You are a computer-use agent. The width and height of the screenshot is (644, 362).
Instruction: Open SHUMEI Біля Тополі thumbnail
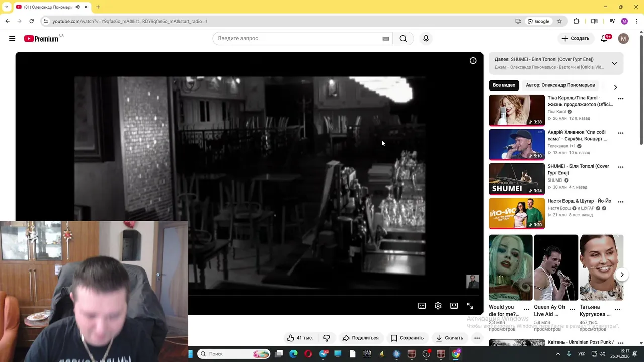point(517,179)
